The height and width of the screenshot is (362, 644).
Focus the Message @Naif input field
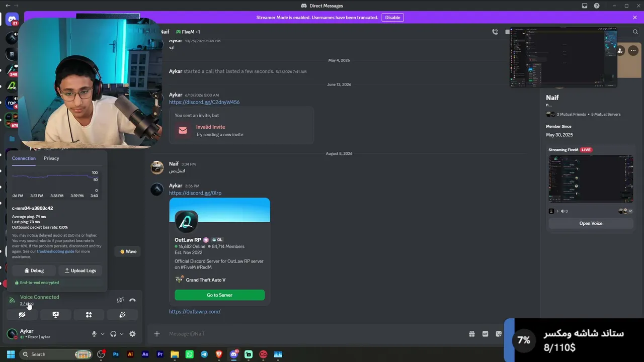[314, 334]
